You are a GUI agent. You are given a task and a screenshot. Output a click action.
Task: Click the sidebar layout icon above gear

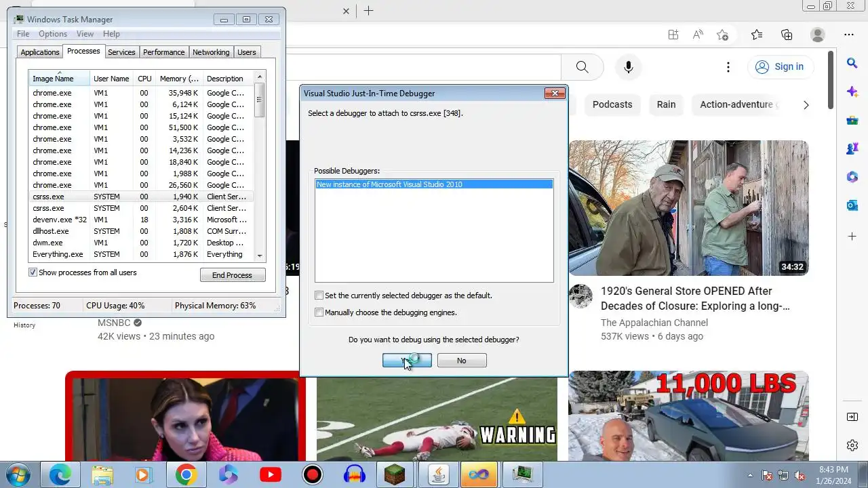click(x=852, y=417)
